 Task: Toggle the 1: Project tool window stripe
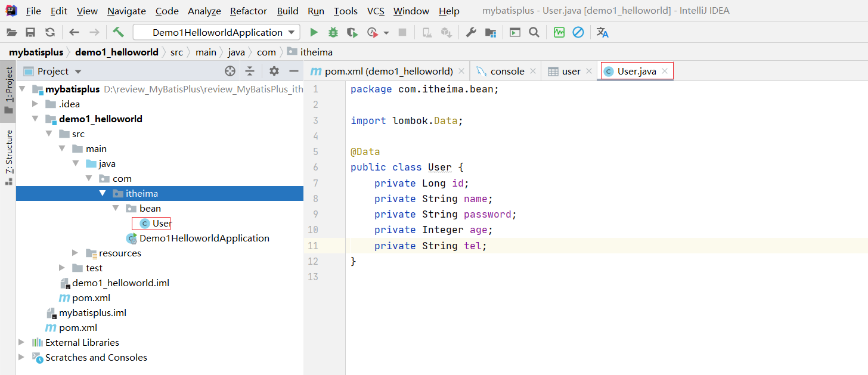[x=8, y=89]
